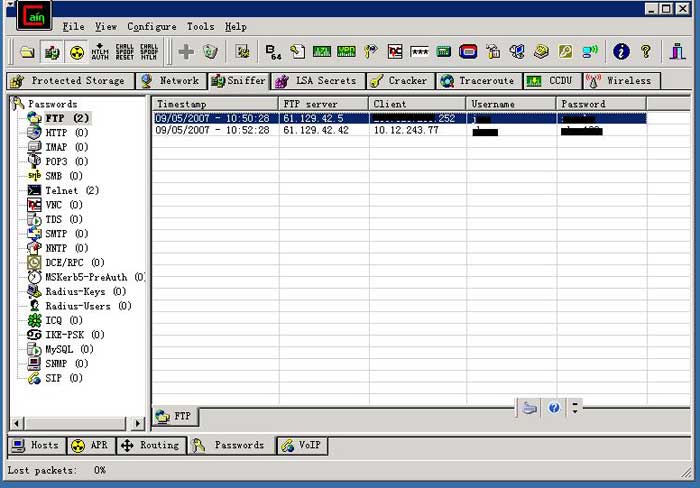Open the Tools menu
Screen dimensions: 700x488
point(200,27)
